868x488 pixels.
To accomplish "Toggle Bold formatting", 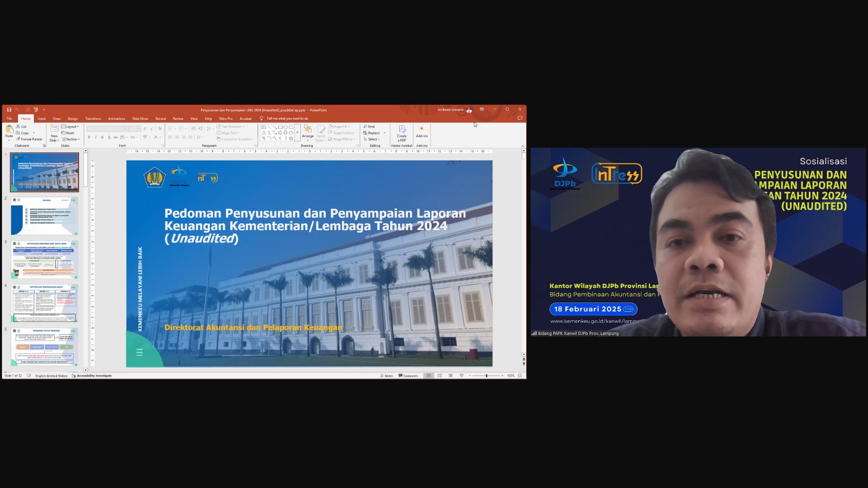I will (89, 137).
